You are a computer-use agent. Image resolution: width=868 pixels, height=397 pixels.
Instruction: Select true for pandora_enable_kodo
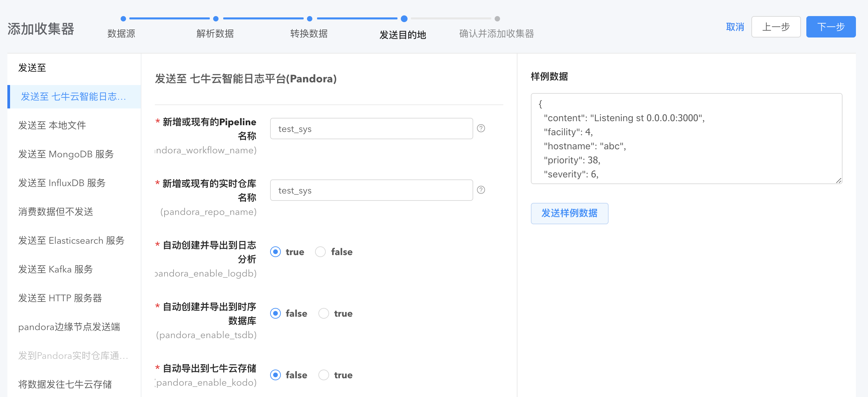click(x=323, y=375)
